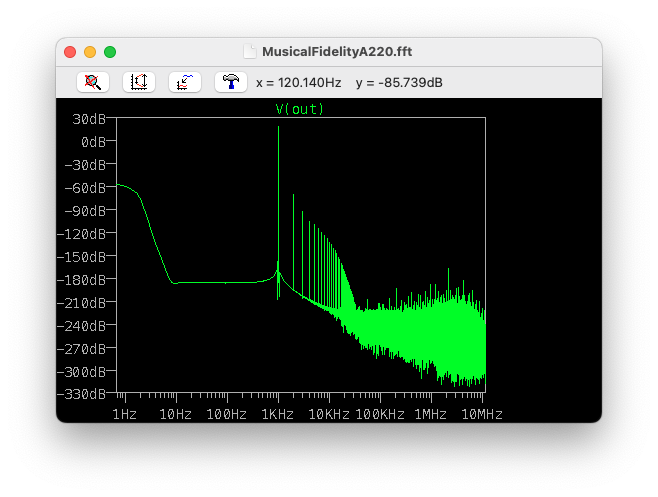Click the x = 120.140Hz cursor readout
Image resolution: width=658 pixels, height=497 pixels.
[298, 83]
